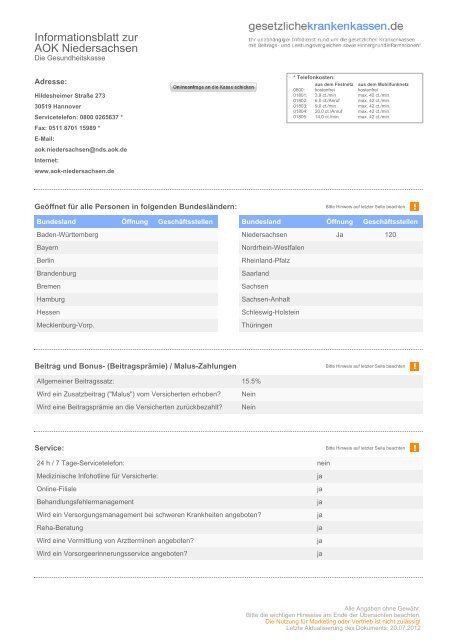This screenshot has height=640, width=453.
Task: Click the orange warning icon in Service section
Action: click(x=414, y=448)
